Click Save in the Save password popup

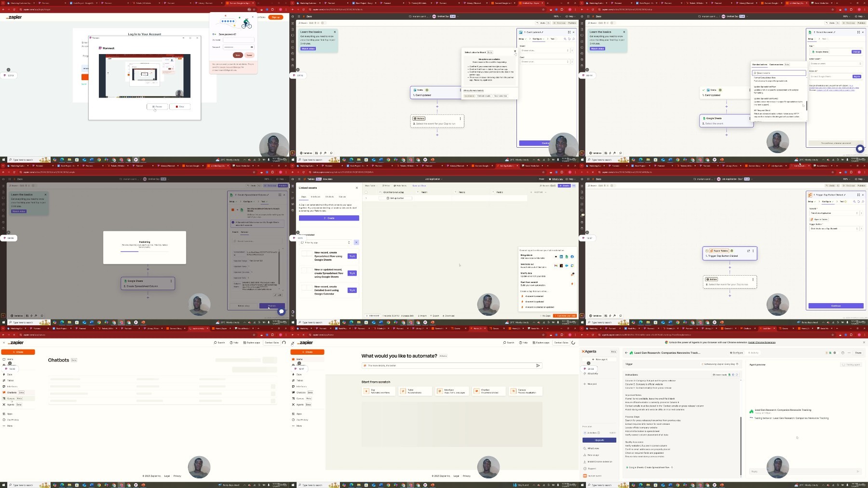coord(238,55)
